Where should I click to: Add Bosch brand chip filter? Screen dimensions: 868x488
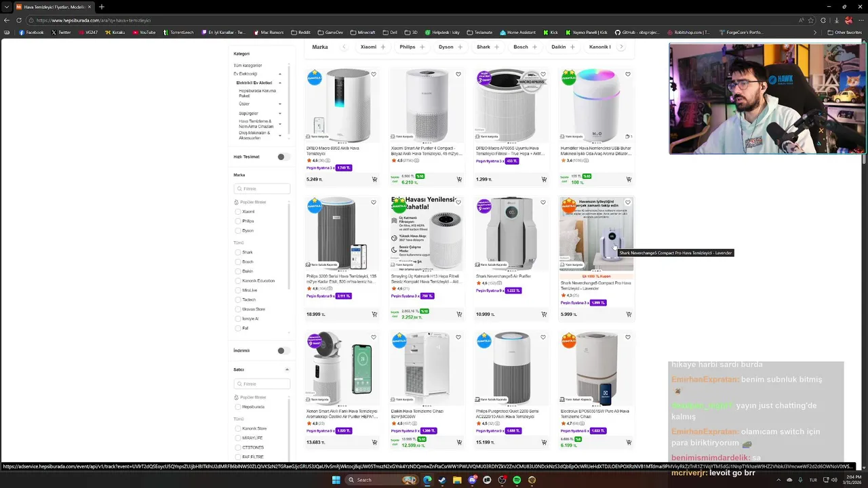(x=526, y=47)
